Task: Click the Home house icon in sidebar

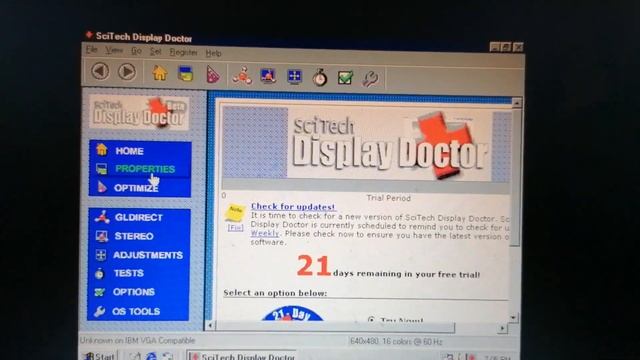Action: [x=102, y=150]
